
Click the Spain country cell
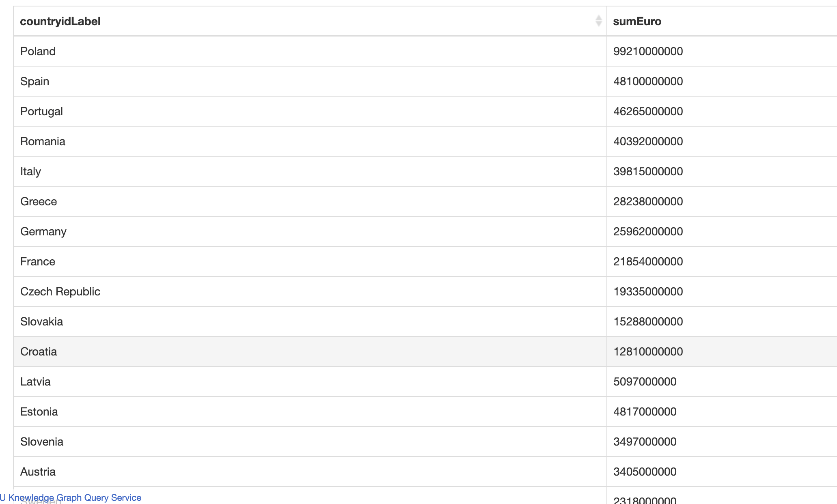pos(35,81)
